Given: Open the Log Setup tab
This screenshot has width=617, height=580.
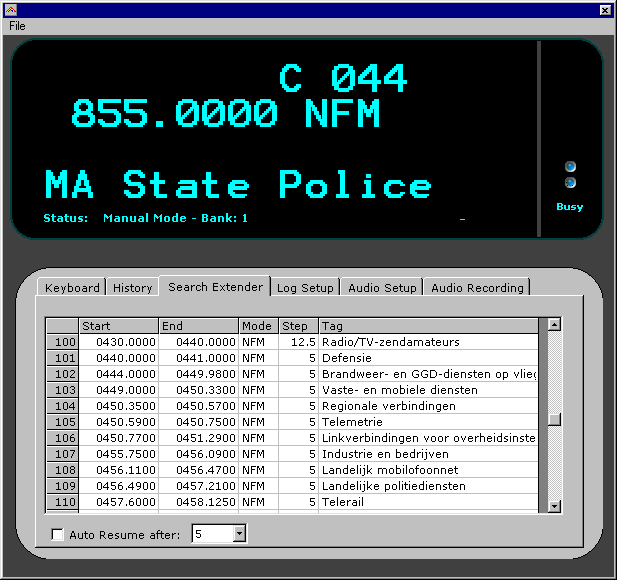Looking at the screenshot, I should [305, 288].
